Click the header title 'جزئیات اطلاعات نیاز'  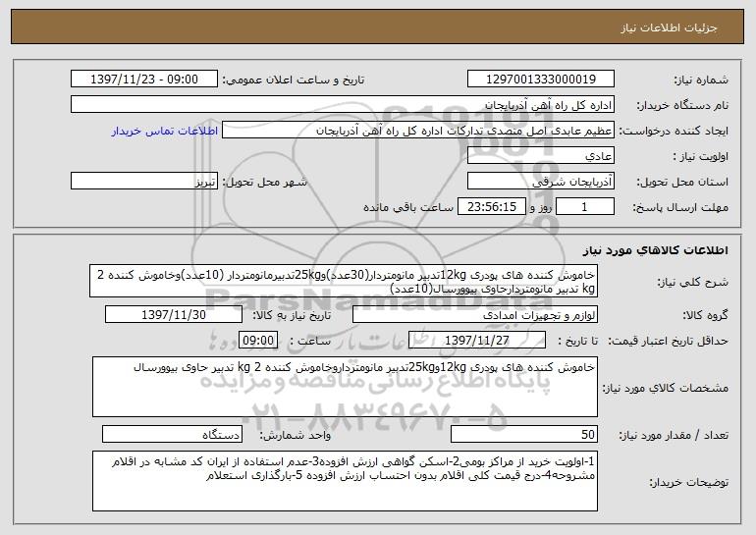[670, 27]
